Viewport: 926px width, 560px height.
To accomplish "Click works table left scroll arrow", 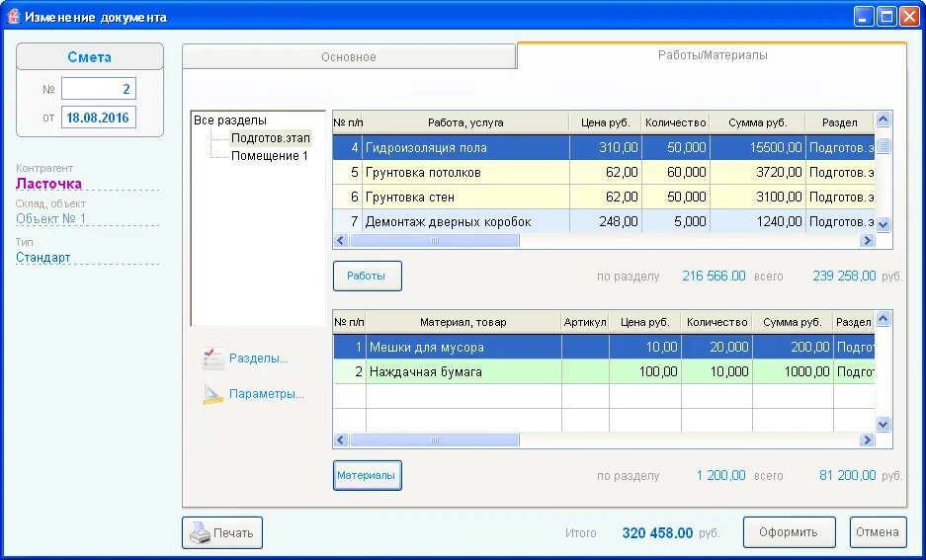I will click(x=341, y=241).
